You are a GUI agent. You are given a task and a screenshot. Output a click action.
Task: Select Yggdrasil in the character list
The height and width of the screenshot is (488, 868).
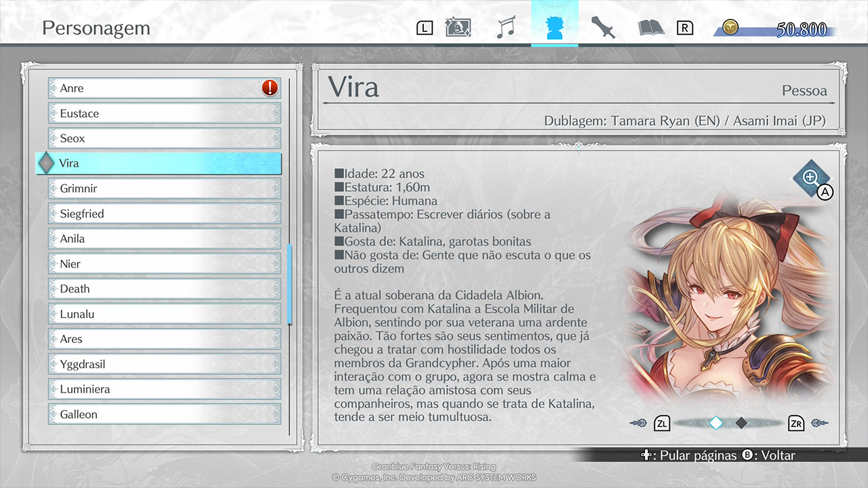click(x=164, y=364)
